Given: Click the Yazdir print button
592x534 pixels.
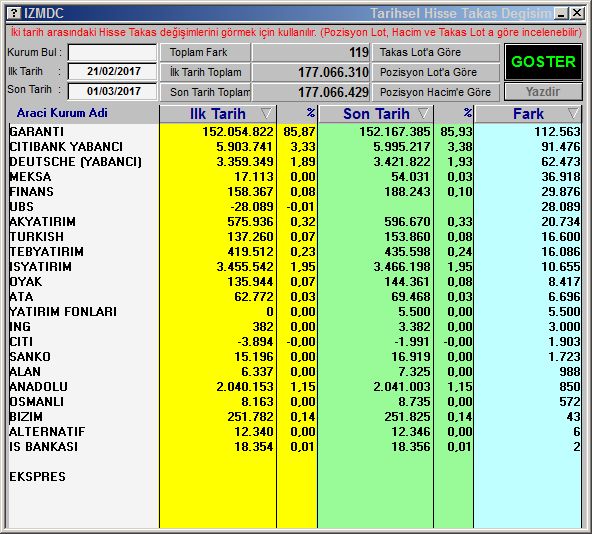Looking at the screenshot, I should [x=543, y=92].
